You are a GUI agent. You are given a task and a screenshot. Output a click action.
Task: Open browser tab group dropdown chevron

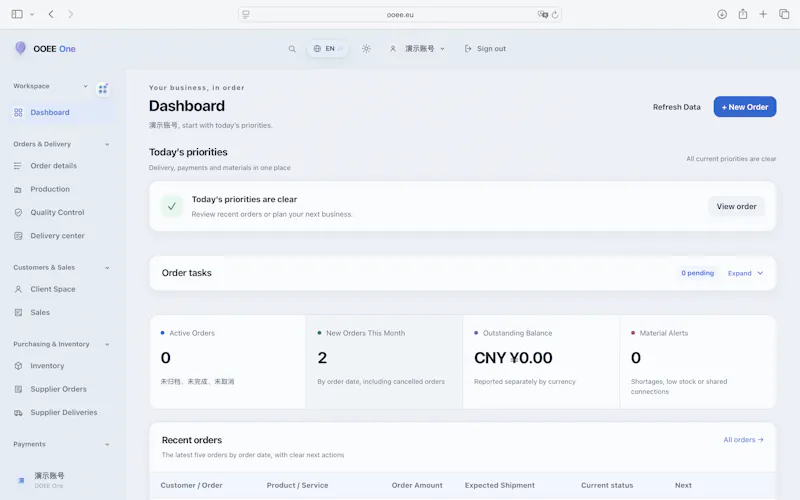click(x=32, y=14)
